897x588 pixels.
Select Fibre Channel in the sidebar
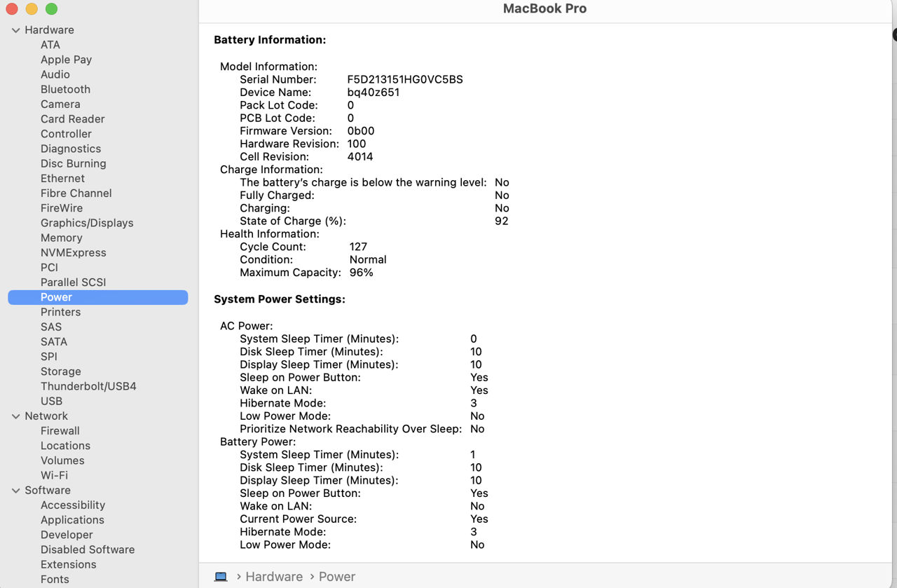pyautogui.click(x=76, y=193)
